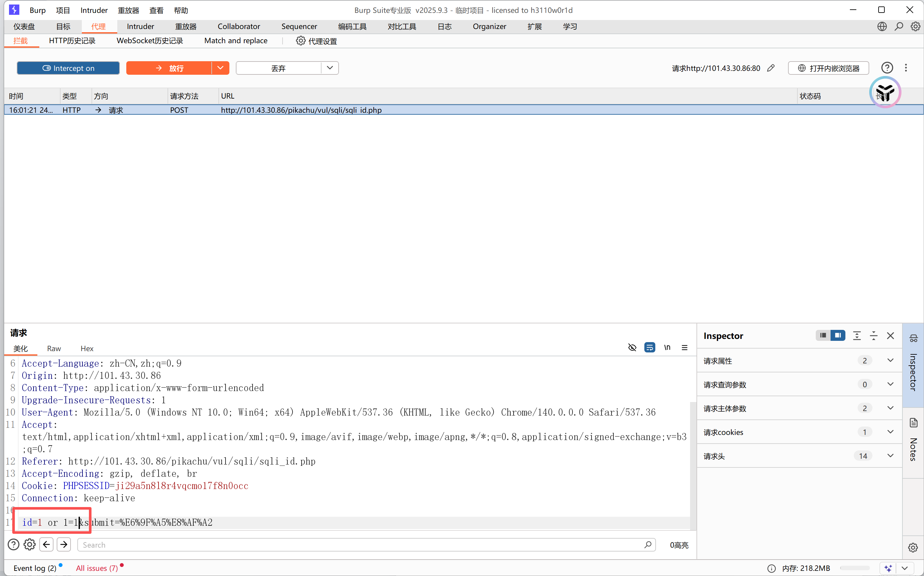Image resolution: width=924 pixels, height=576 pixels.
Task: Close the Inspector panel
Action: coord(890,336)
